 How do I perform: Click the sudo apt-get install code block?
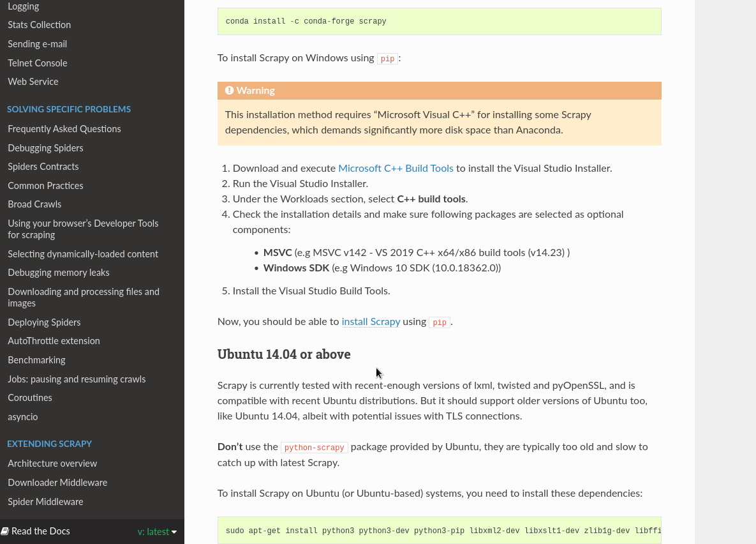[x=439, y=531]
